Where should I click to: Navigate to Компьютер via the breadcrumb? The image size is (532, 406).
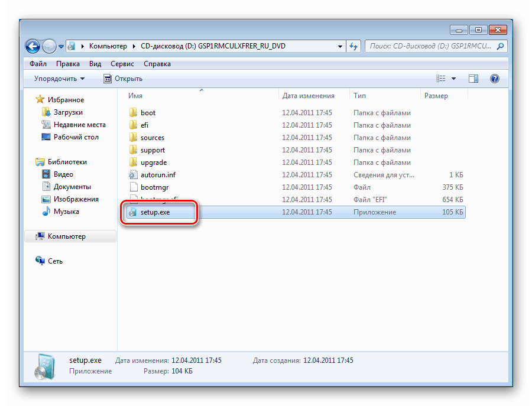106,46
